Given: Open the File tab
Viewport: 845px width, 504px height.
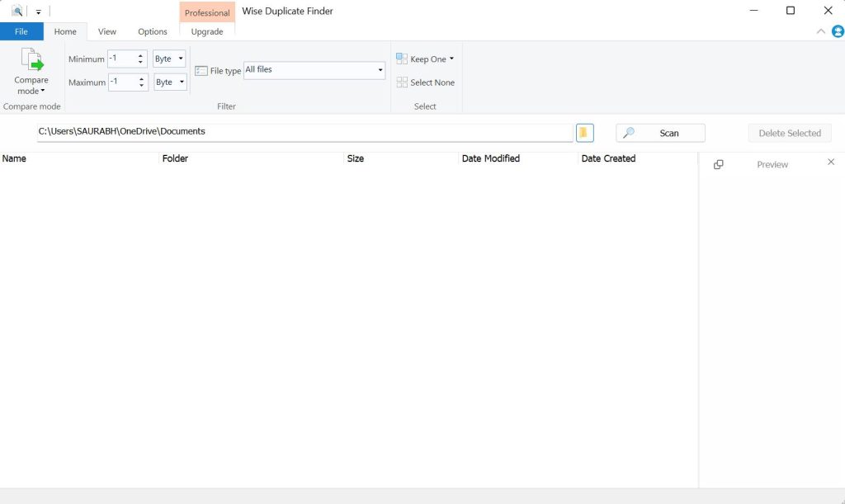Looking at the screenshot, I should tap(21, 32).
